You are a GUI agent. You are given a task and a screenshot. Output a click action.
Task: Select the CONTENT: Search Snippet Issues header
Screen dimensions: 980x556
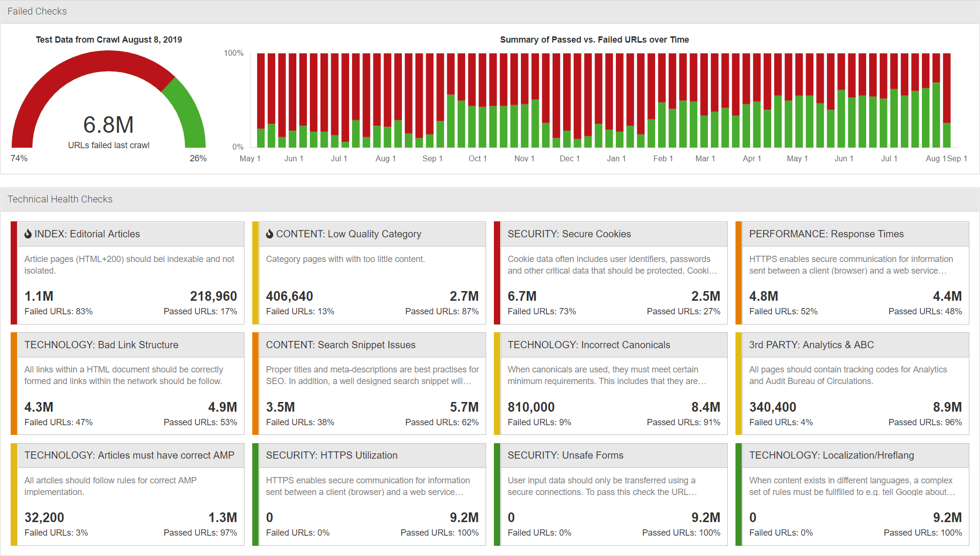[340, 345]
